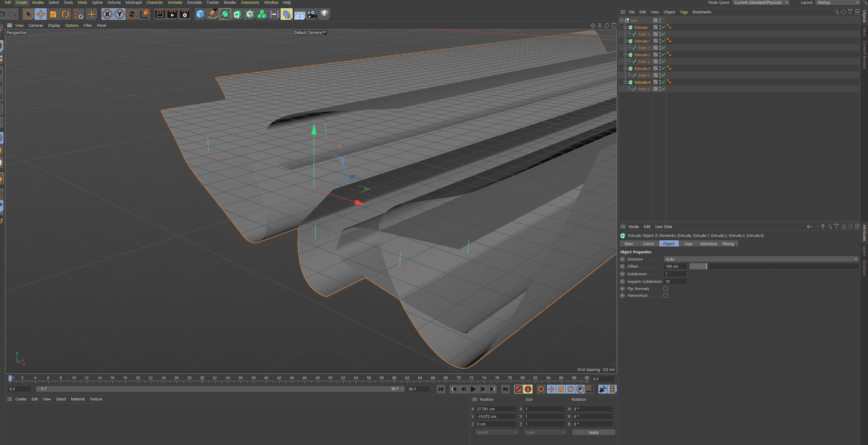Toggle the Isoparm Subdivision animation circle
868x445 pixels.
tap(622, 281)
